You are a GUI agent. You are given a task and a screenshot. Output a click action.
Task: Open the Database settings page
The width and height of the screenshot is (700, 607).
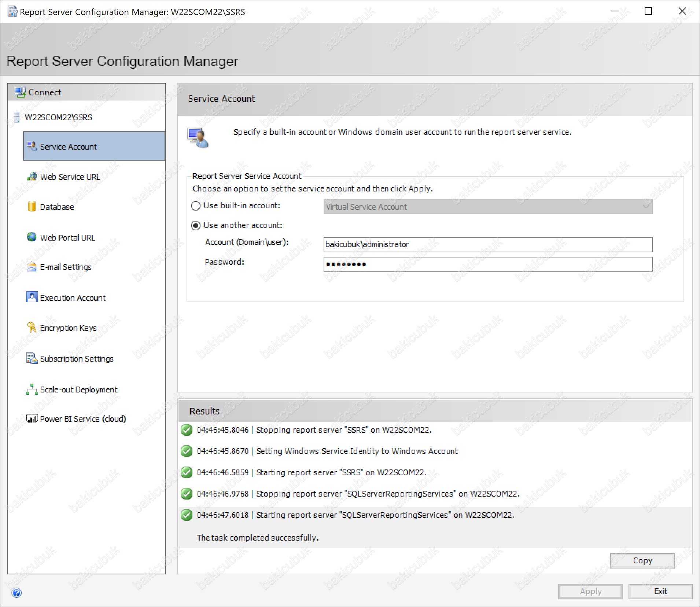[57, 207]
